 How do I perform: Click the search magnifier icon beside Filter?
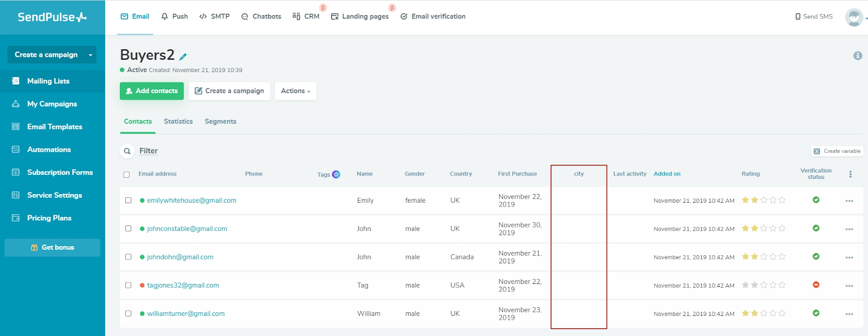[127, 151]
